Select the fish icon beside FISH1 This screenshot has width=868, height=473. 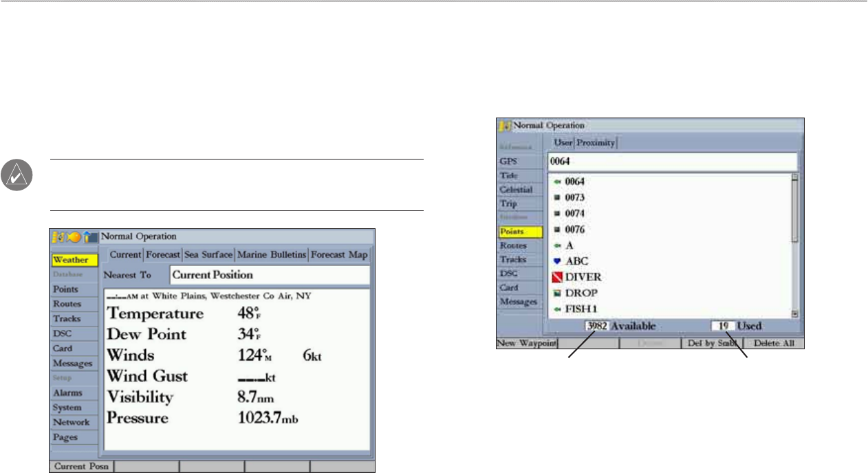[557, 309]
